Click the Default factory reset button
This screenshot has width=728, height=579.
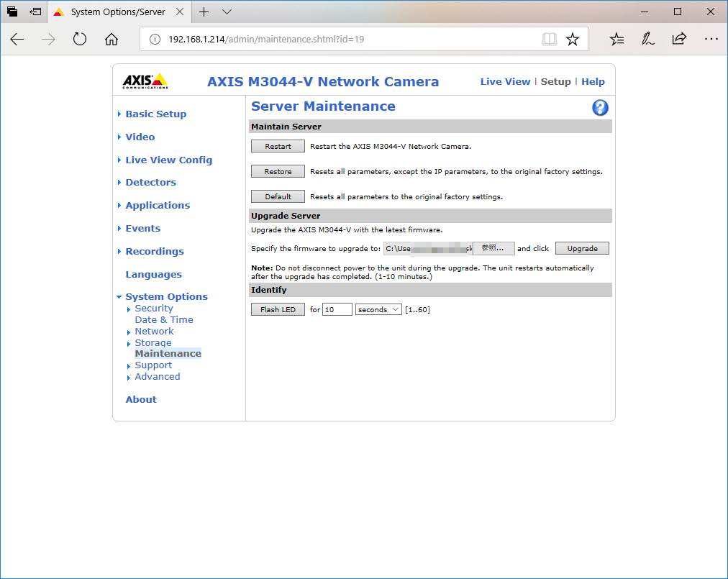[278, 196]
